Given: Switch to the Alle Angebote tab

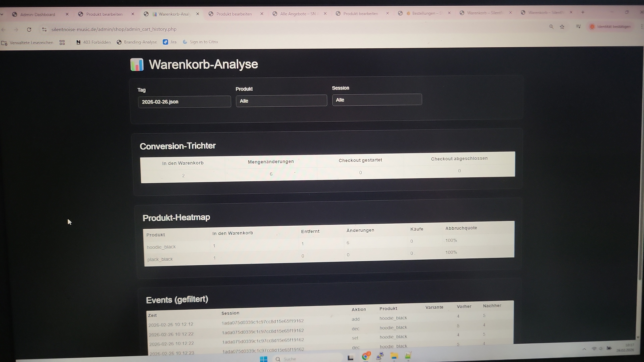Looking at the screenshot, I should (298, 14).
